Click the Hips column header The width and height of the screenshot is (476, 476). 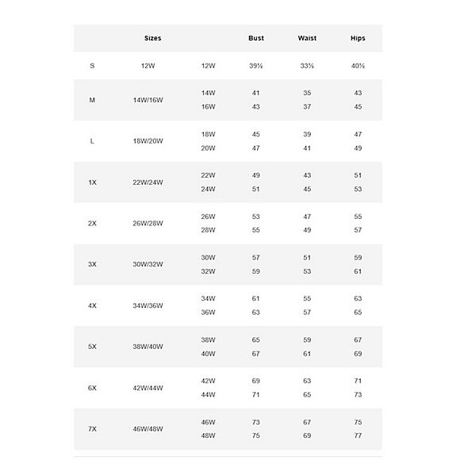point(358,38)
